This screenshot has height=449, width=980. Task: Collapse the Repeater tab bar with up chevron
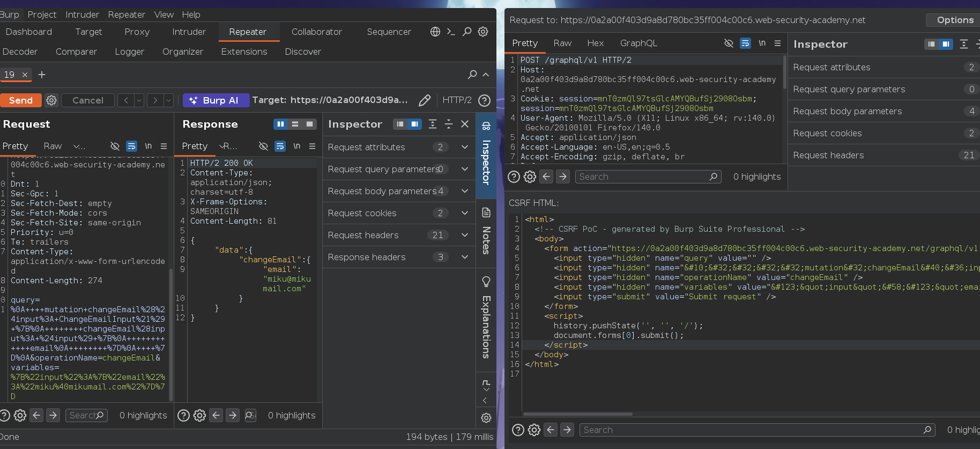point(486,75)
